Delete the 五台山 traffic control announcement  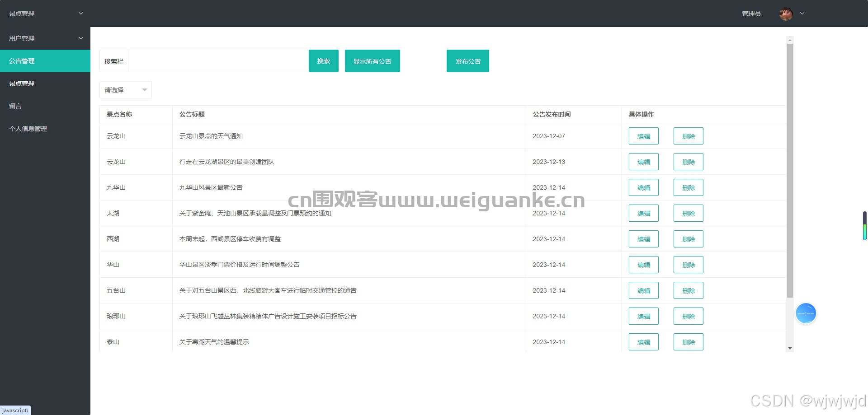click(x=689, y=290)
